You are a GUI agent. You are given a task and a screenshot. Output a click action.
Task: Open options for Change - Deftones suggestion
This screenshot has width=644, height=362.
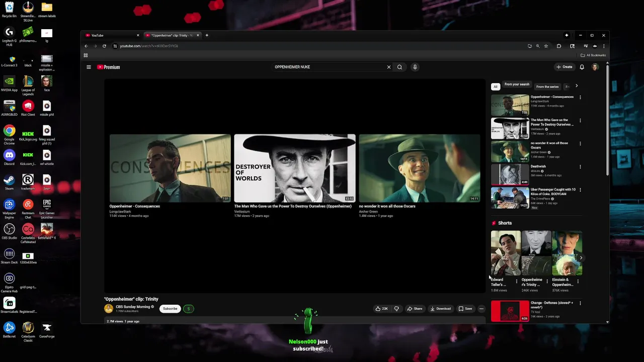pyautogui.click(x=580, y=304)
